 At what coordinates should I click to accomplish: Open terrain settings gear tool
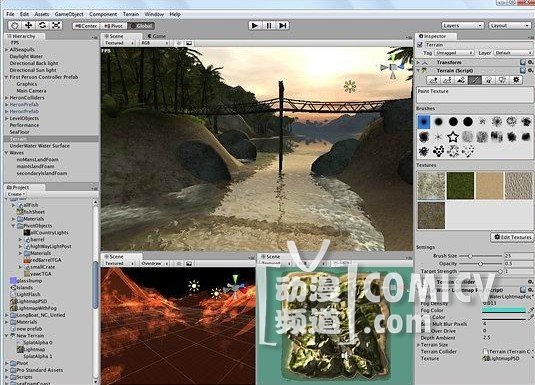click(516, 80)
